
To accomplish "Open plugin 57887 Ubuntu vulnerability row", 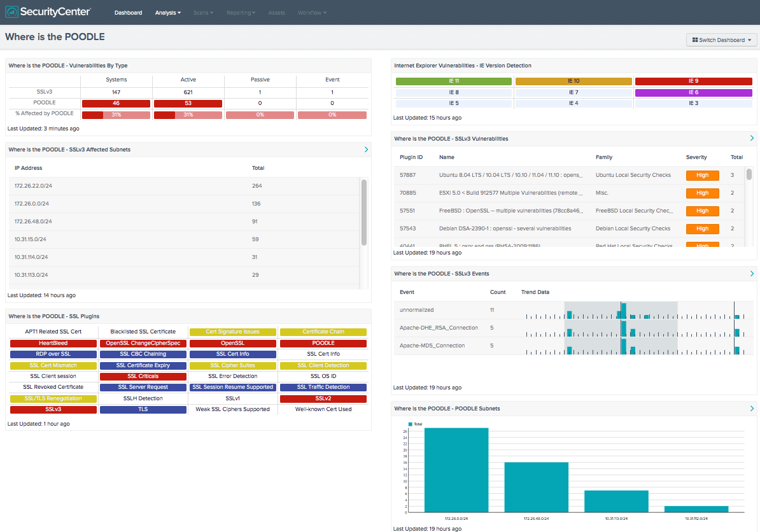I will point(570,176).
